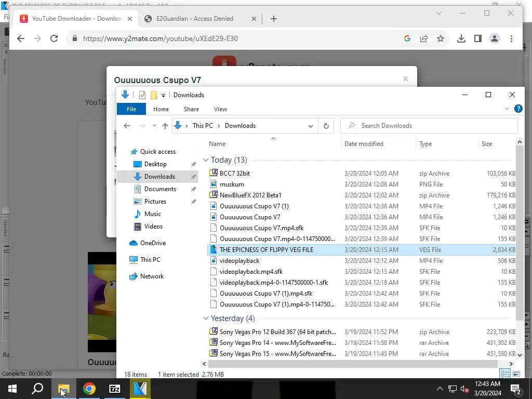Close the YouTube Downloader tab
This screenshot has height=399, width=532.
click(x=129, y=19)
